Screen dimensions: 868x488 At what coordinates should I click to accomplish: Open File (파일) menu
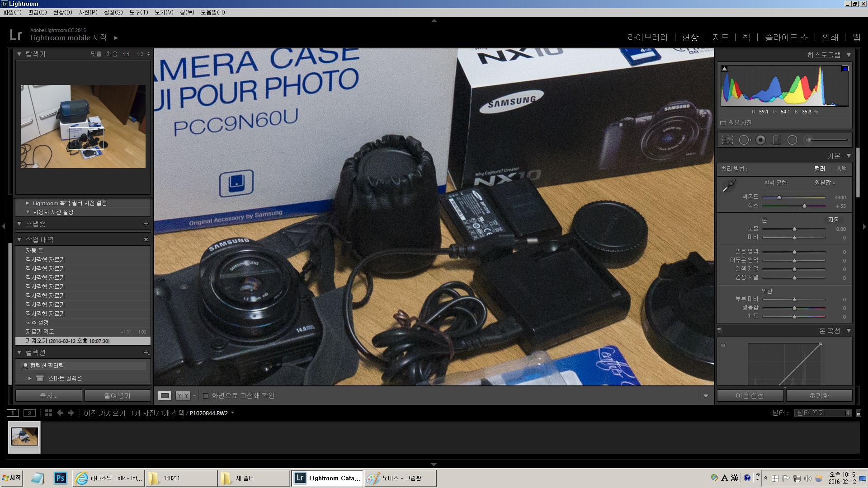(x=12, y=12)
